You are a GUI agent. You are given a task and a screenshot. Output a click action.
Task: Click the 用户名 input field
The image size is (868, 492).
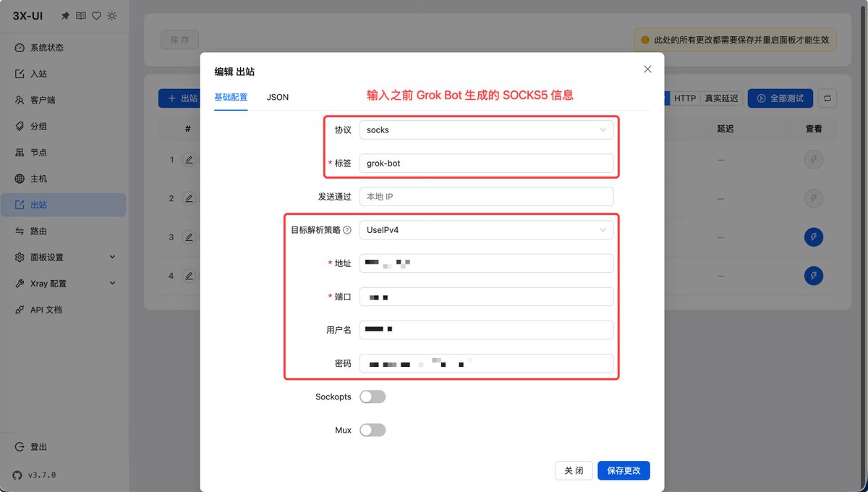pyautogui.click(x=486, y=330)
